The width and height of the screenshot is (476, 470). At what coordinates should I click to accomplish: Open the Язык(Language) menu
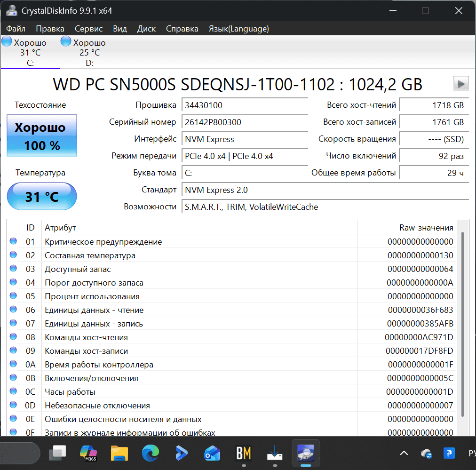[x=238, y=29]
